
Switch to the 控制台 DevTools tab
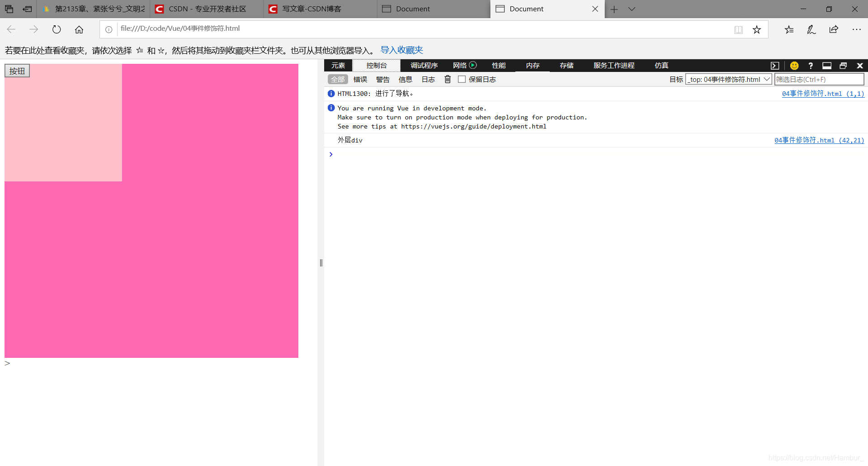377,66
